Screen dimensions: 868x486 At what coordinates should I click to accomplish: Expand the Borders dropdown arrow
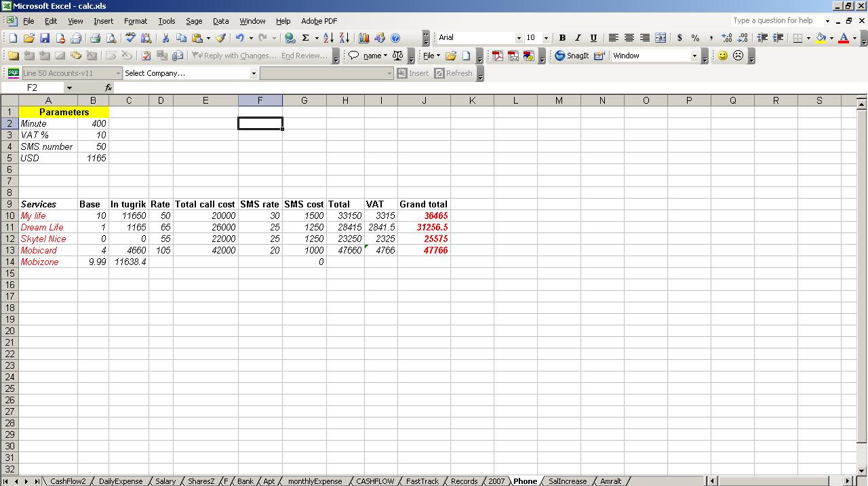click(808, 38)
